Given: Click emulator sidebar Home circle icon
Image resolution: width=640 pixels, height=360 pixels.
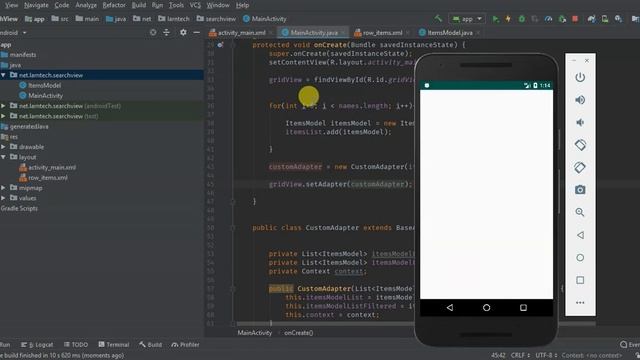Looking at the screenshot, I should tap(580, 258).
